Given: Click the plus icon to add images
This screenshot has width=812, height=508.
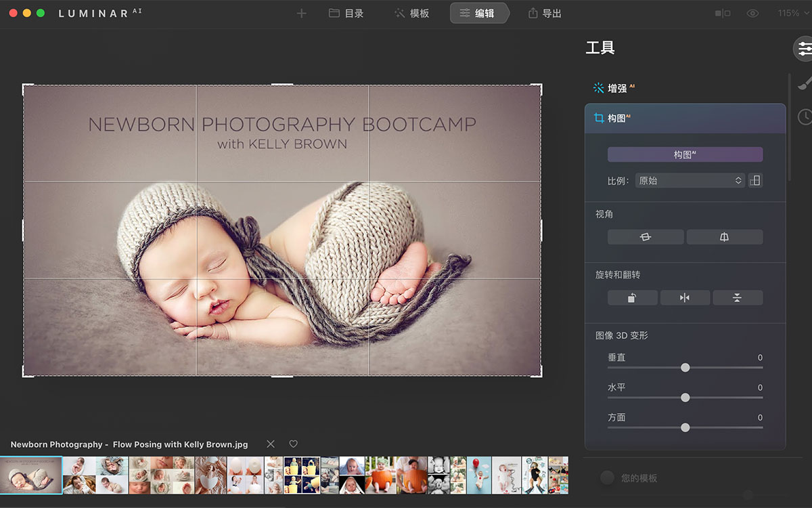Looking at the screenshot, I should 302,14.
